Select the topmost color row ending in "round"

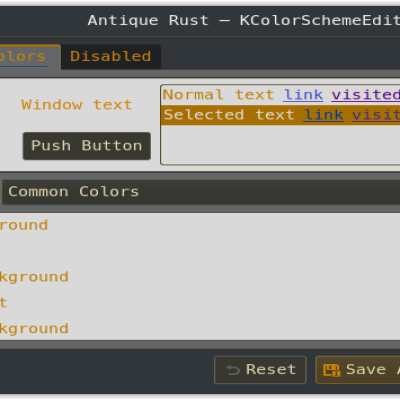pyautogui.click(x=200, y=225)
